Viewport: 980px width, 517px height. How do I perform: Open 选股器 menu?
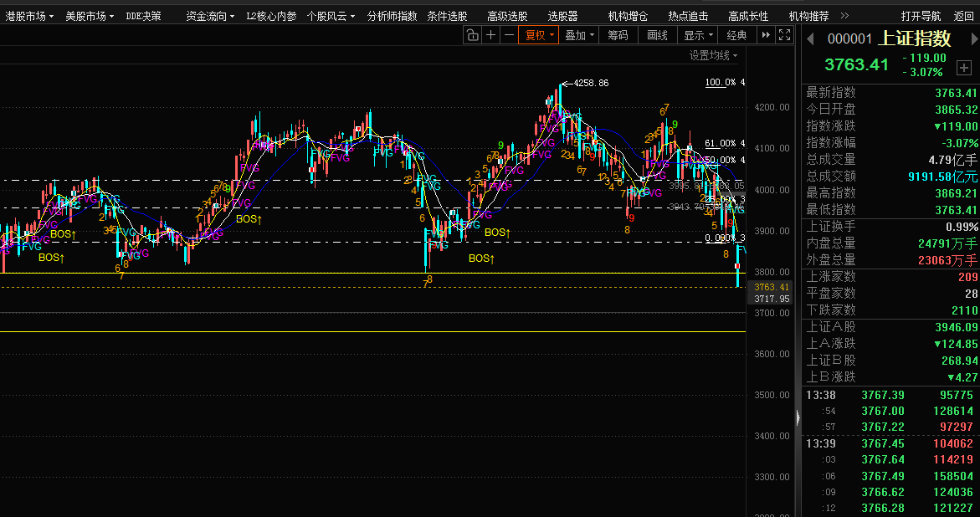point(562,16)
